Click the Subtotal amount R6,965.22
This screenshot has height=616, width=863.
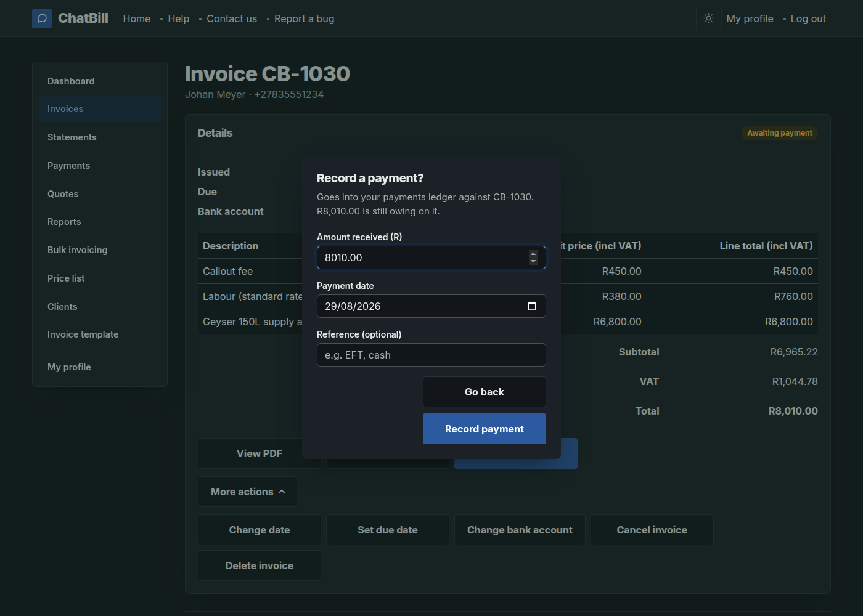pos(794,352)
